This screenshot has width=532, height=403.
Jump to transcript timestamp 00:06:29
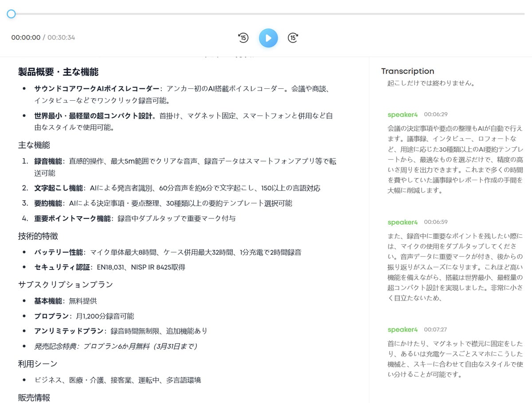coord(435,115)
